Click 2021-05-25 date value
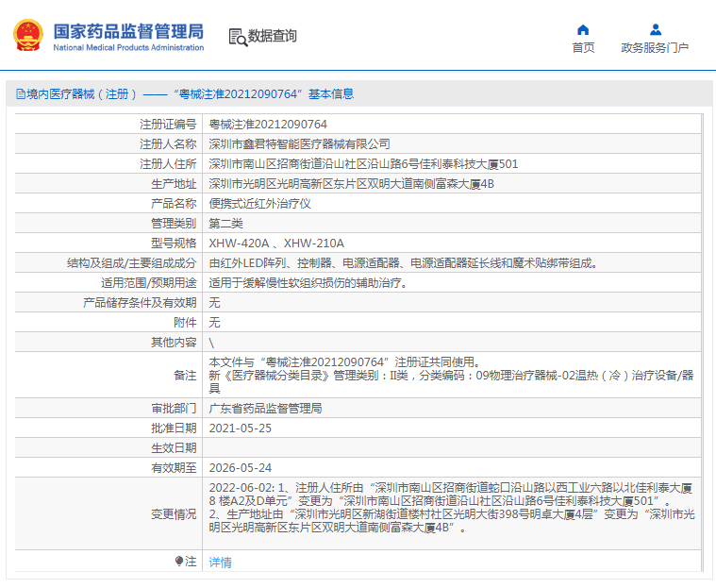 pos(241,428)
